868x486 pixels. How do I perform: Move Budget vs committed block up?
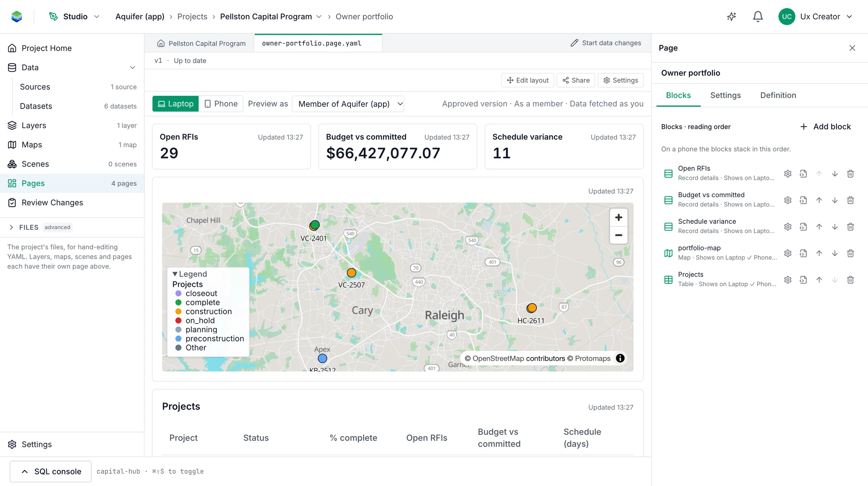coord(819,200)
